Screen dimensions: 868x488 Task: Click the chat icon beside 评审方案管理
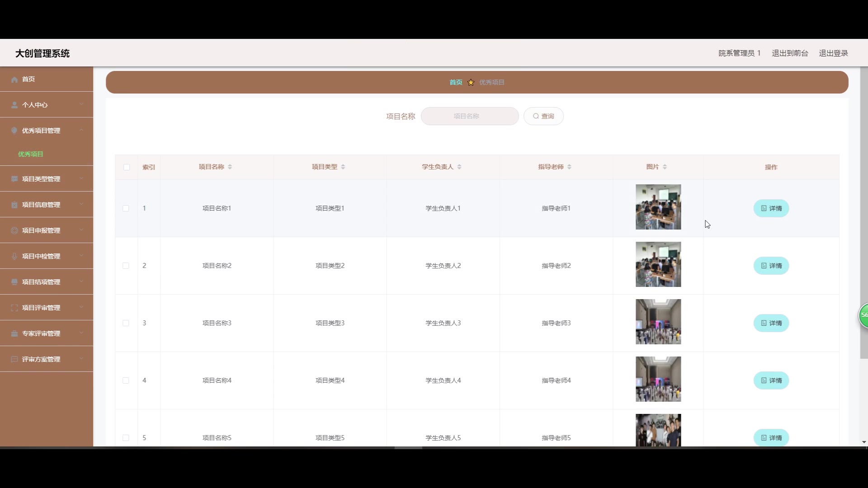pos(14,360)
